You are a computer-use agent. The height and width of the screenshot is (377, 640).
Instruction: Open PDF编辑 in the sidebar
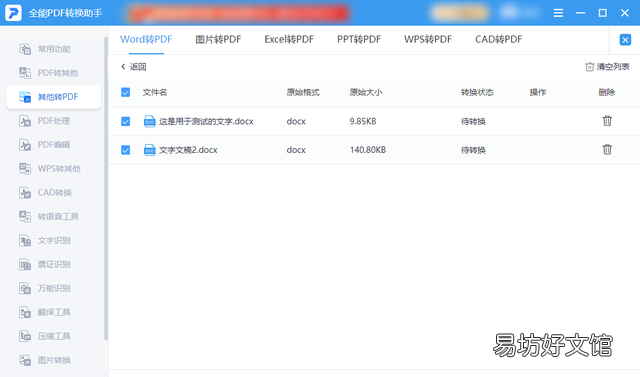pyautogui.click(x=45, y=145)
